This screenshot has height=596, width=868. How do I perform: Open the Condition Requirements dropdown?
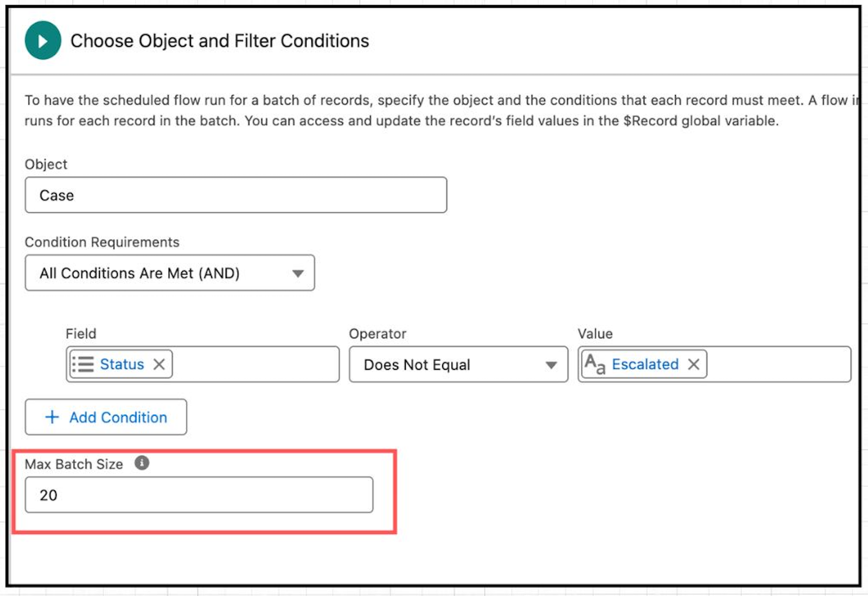coord(170,273)
